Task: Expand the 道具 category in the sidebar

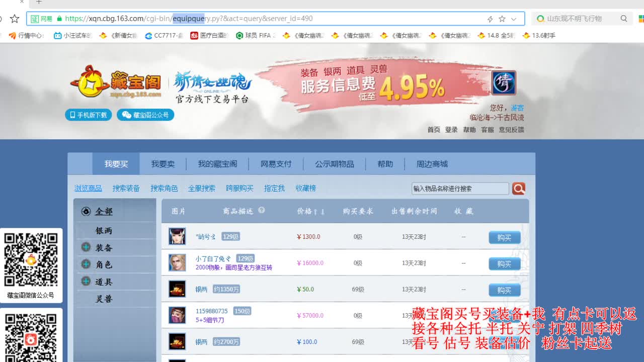Action: pos(86,282)
